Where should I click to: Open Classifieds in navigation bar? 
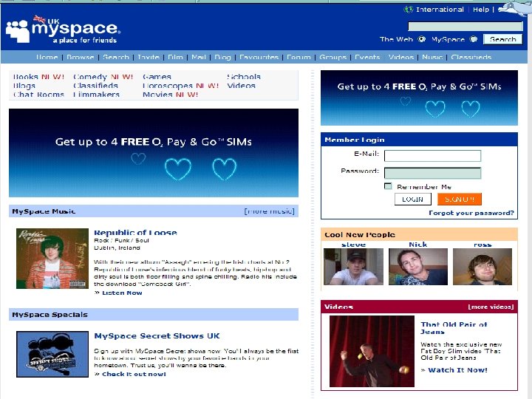click(x=471, y=57)
